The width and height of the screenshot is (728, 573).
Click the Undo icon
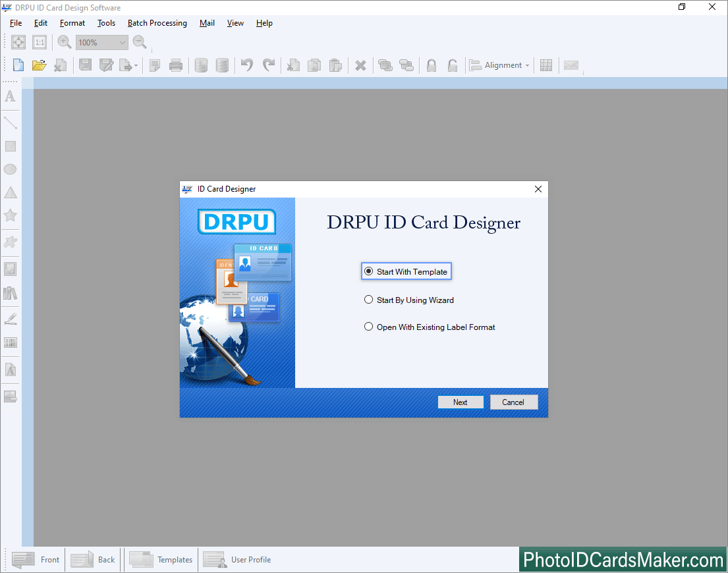[246, 65]
